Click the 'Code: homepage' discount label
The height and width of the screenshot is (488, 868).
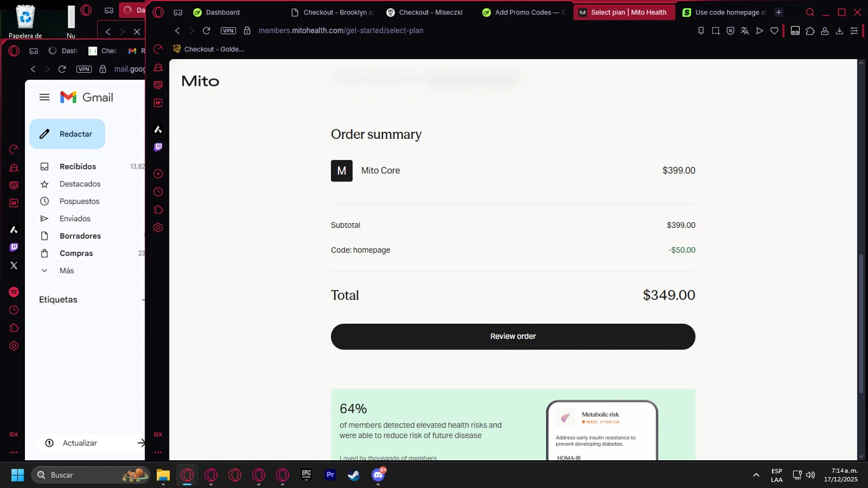[x=361, y=250]
